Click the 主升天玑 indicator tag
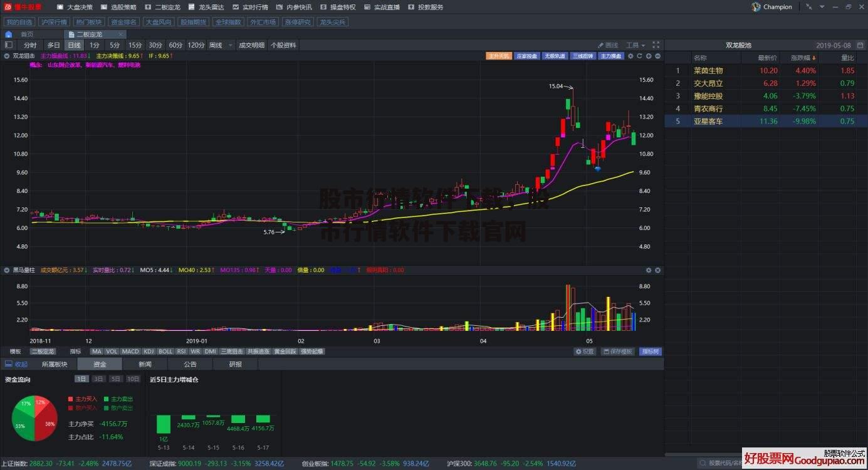 (499, 56)
